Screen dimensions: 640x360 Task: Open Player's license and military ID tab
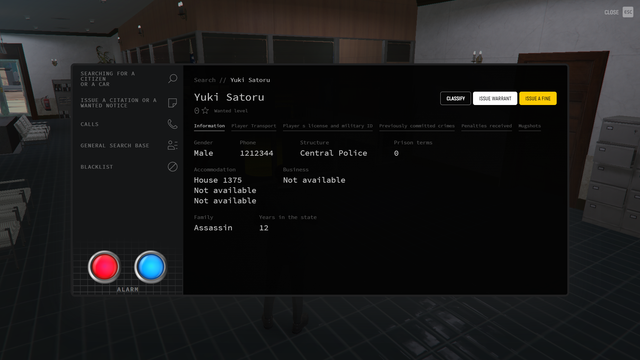(328, 126)
